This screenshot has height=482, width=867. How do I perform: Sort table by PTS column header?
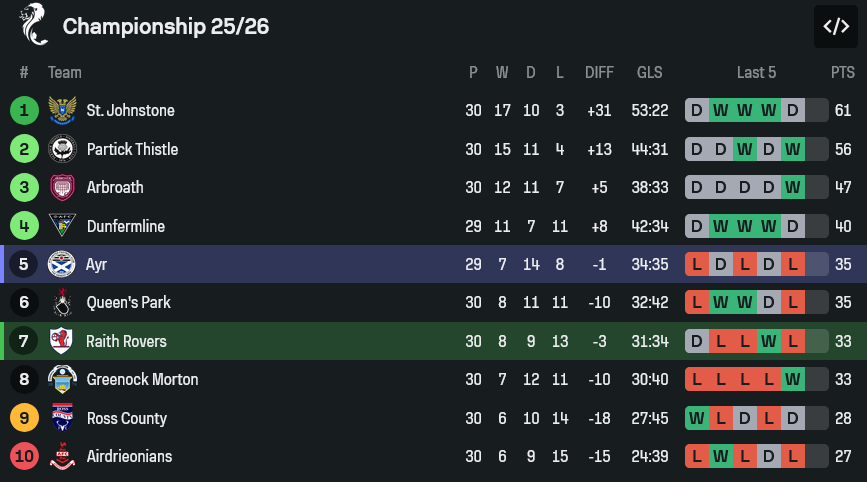[x=842, y=72]
